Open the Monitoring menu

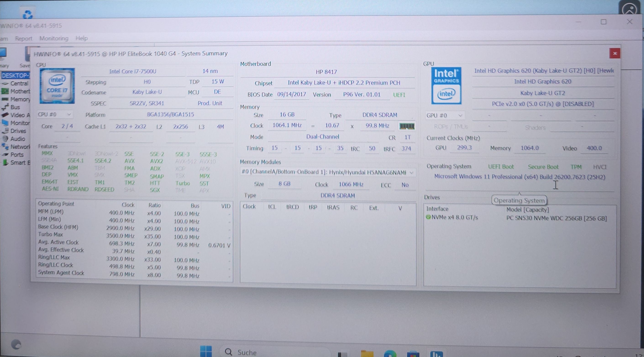(54, 38)
